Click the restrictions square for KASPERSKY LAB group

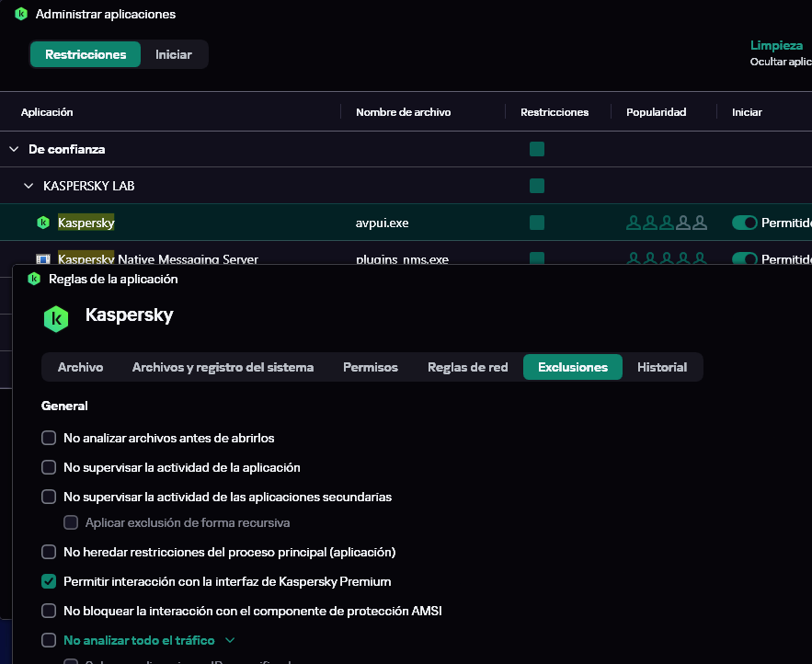point(537,186)
